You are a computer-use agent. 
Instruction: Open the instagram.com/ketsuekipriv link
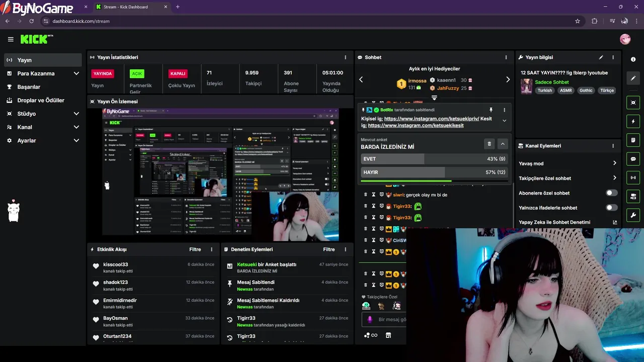[431, 119]
